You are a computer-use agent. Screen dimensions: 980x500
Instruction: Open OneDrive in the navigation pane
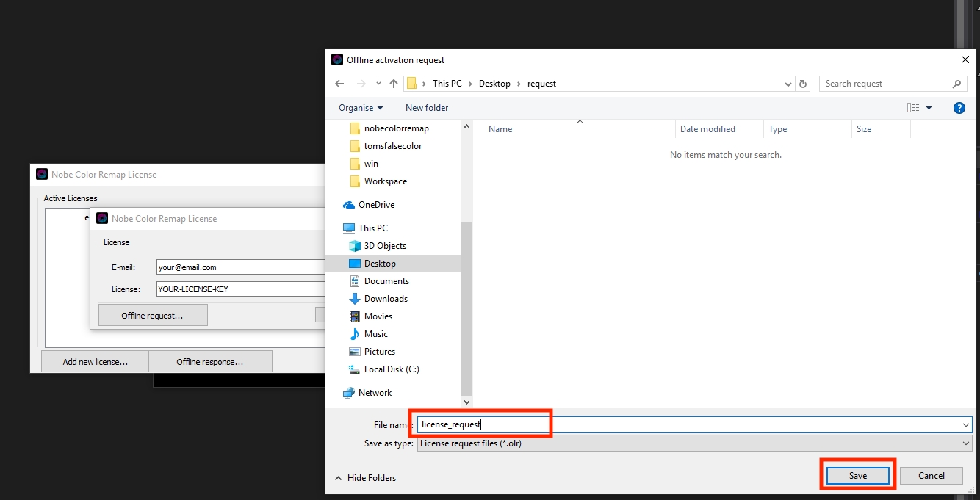click(x=369, y=205)
